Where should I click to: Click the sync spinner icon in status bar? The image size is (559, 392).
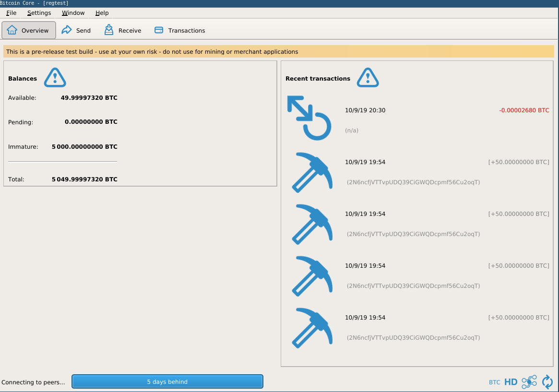(547, 382)
